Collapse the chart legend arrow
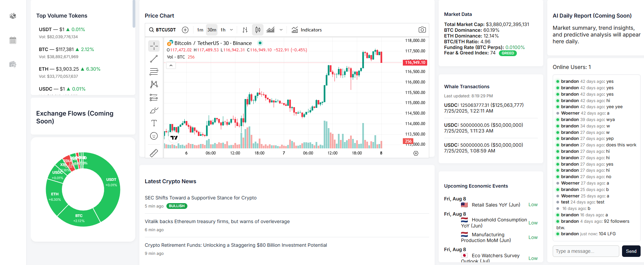644x265 pixels. tap(171, 66)
